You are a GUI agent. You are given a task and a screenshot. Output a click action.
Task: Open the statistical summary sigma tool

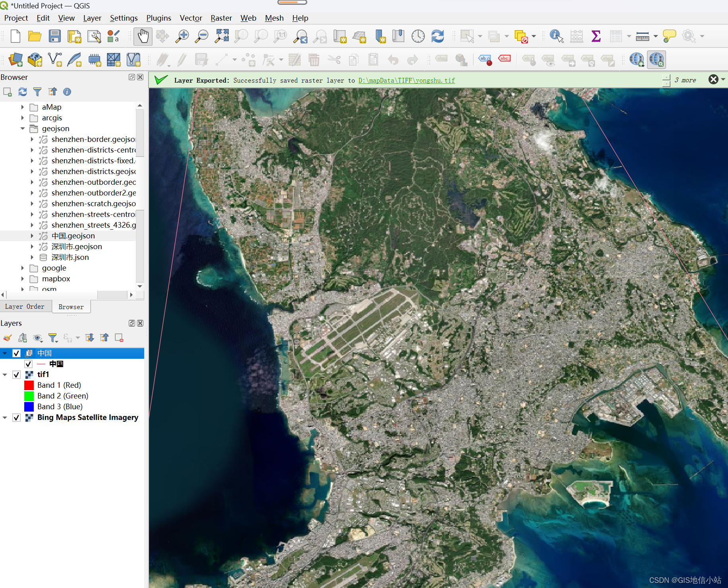pos(596,37)
